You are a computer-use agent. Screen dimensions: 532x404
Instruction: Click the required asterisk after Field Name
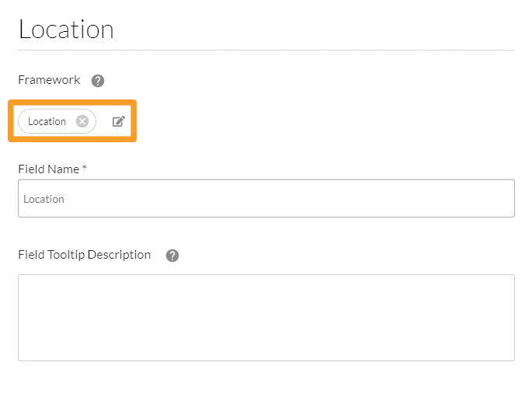click(x=84, y=169)
